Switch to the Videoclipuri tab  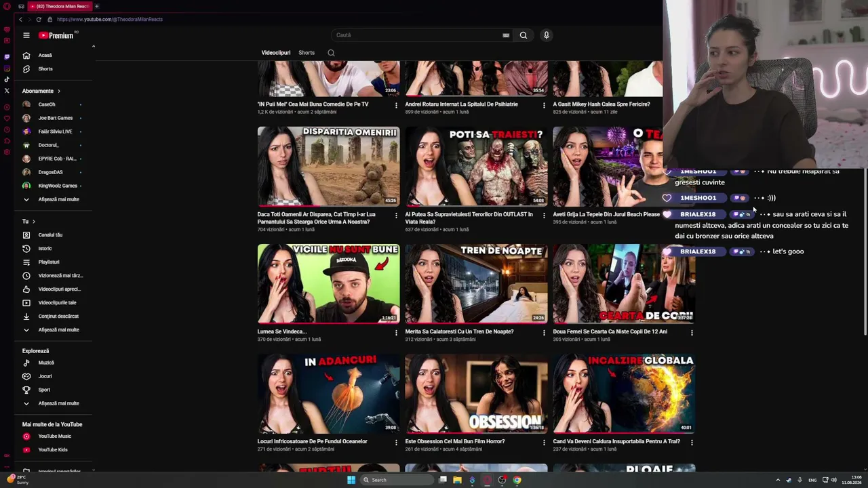pyautogui.click(x=276, y=52)
